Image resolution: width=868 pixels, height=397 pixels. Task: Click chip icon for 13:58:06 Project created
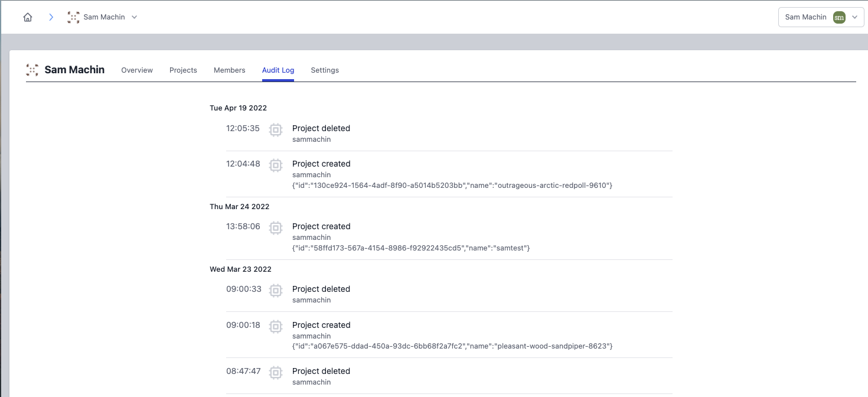[x=275, y=228]
